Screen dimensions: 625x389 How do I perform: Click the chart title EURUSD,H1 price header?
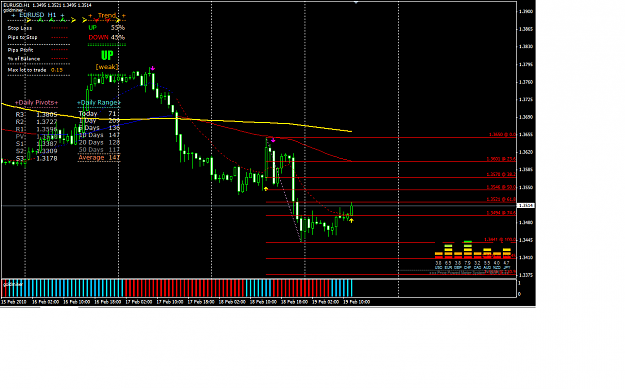point(47,5)
